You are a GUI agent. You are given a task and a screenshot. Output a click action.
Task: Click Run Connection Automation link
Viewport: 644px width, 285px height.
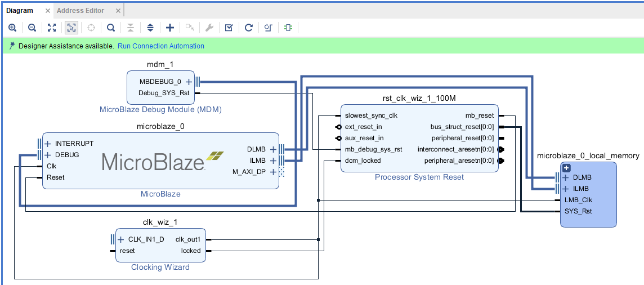tap(161, 46)
